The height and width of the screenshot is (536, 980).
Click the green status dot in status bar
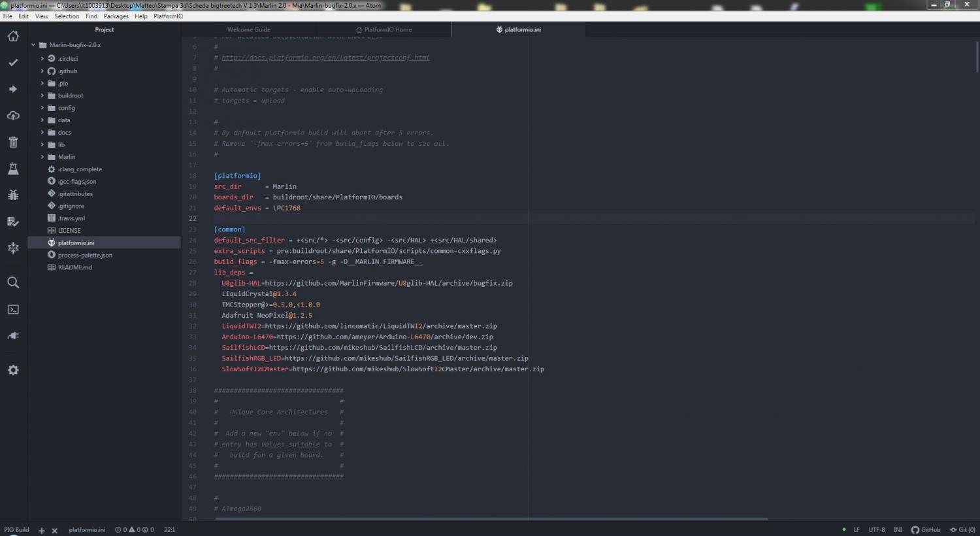843,529
